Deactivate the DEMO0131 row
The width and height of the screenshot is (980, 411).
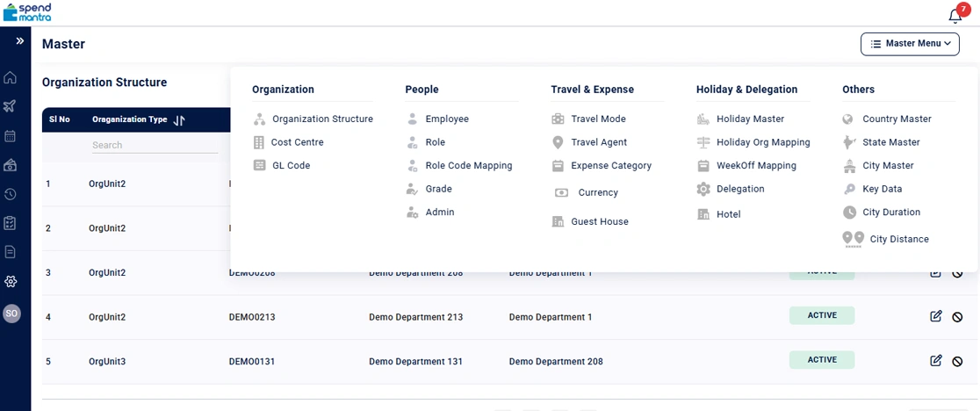tap(957, 361)
